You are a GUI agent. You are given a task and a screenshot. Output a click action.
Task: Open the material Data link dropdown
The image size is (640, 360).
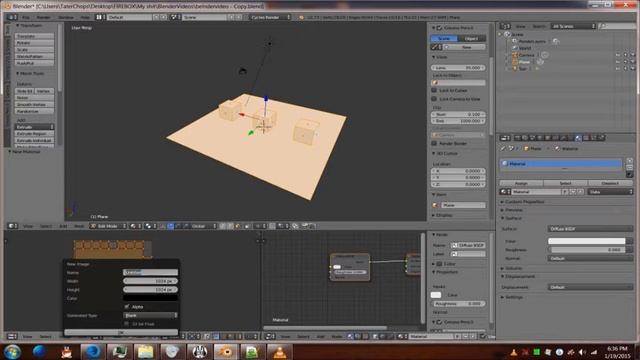(x=610, y=192)
